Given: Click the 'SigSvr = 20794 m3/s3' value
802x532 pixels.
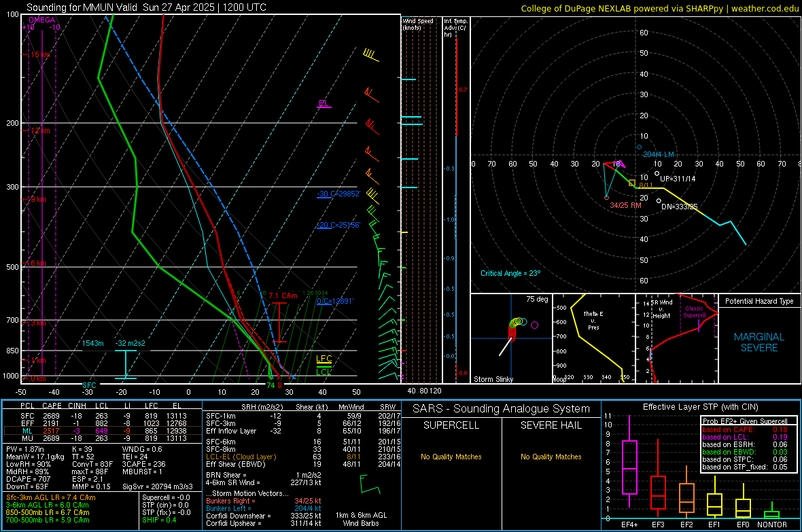Looking at the screenshot, I should pos(157,486).
